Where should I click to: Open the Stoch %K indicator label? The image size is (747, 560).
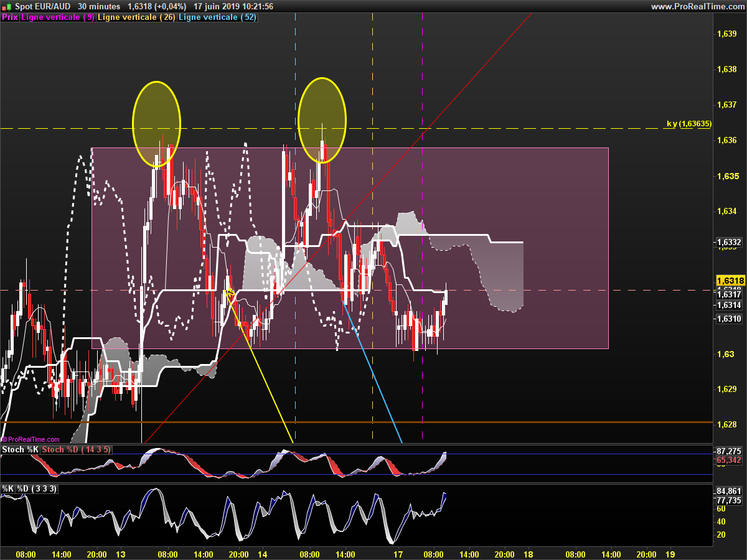pyautogui.click(x=21, y=449)
